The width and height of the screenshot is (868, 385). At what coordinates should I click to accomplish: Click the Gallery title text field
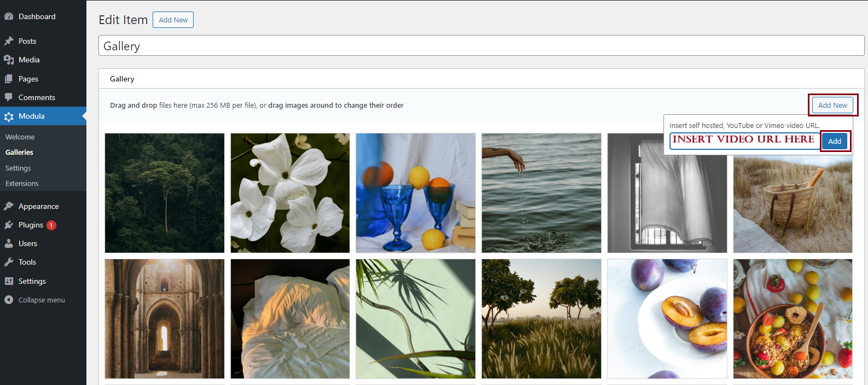click(x=481, y=46)
